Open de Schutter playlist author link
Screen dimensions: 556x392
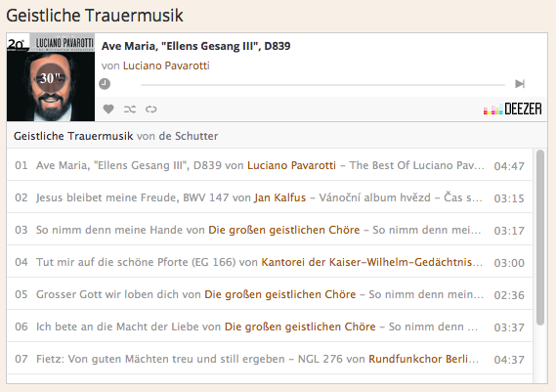tap(189, 136)
